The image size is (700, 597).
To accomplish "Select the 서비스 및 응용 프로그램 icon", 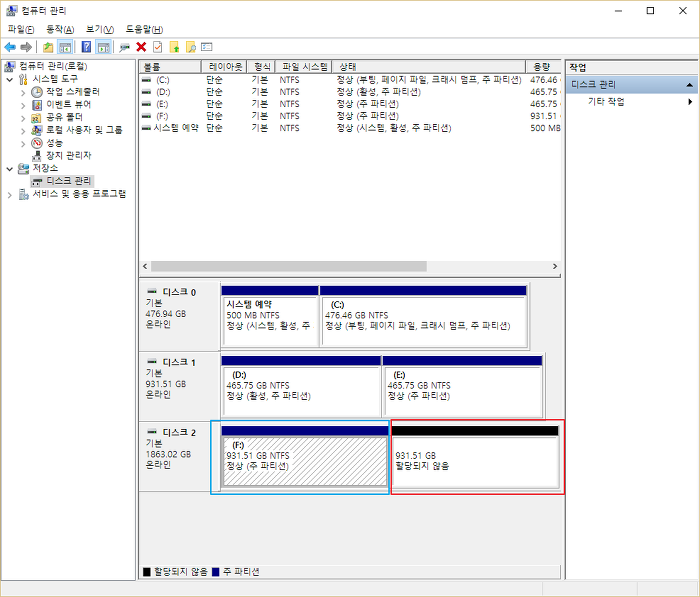I will 24,194.
